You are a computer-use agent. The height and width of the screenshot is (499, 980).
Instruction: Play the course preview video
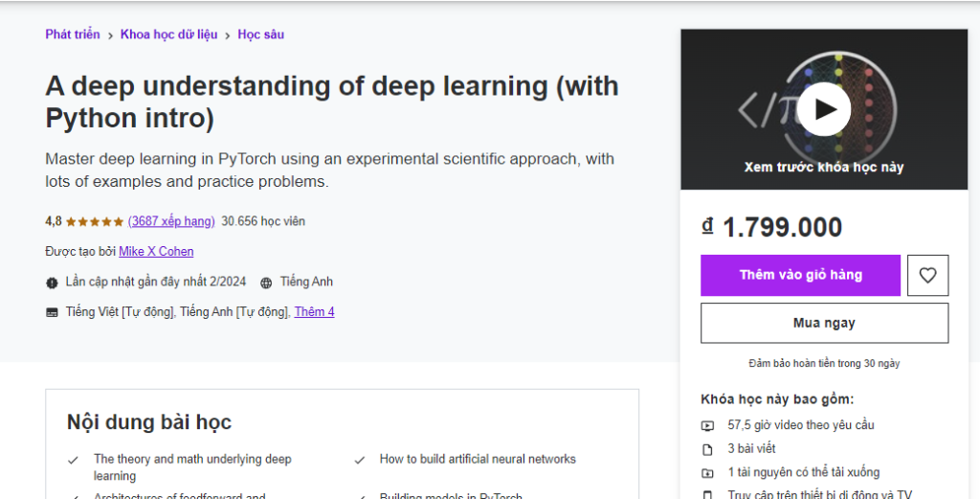tap(823, 108)
